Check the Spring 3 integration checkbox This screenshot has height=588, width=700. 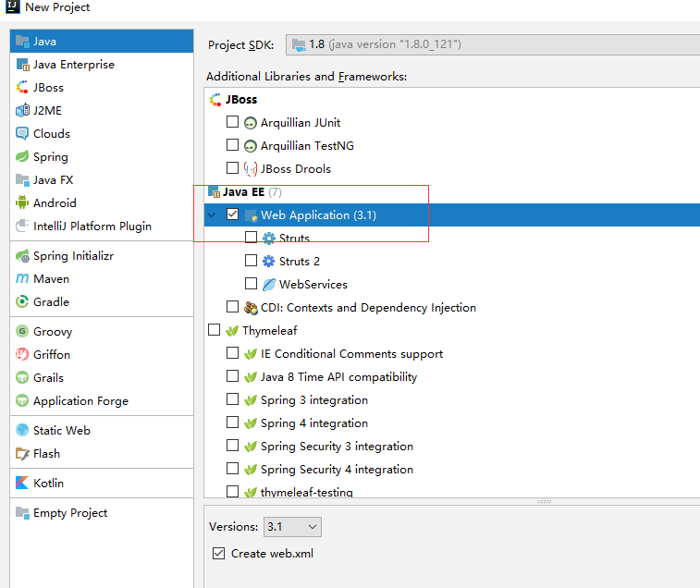[233, 399]
